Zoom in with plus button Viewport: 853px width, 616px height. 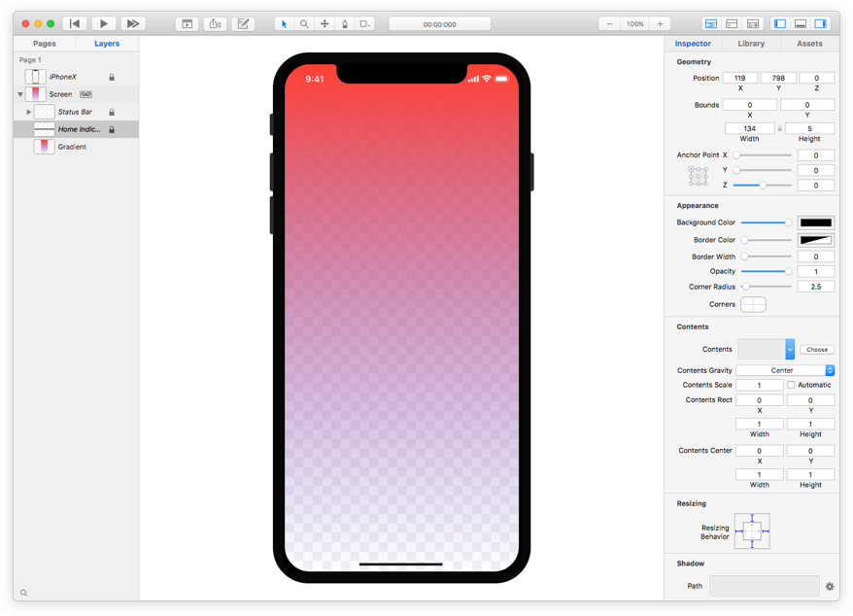tap(660, 24)
